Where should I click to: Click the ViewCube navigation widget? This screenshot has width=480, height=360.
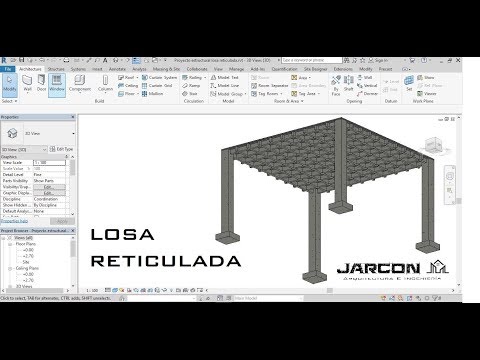pyautogui.click(x=434, y=146)
